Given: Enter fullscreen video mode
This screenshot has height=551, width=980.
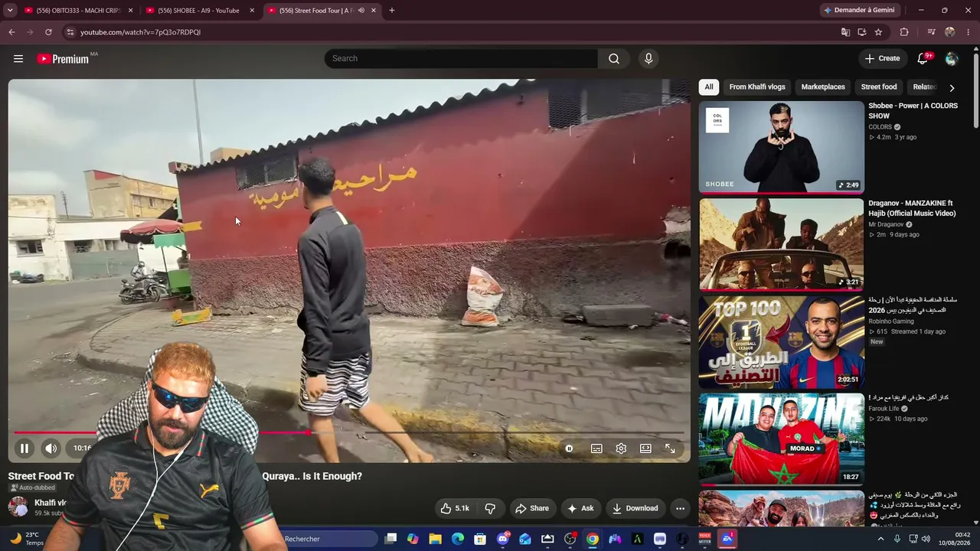Looking at the screenshot, I should [x=670, y=448].
